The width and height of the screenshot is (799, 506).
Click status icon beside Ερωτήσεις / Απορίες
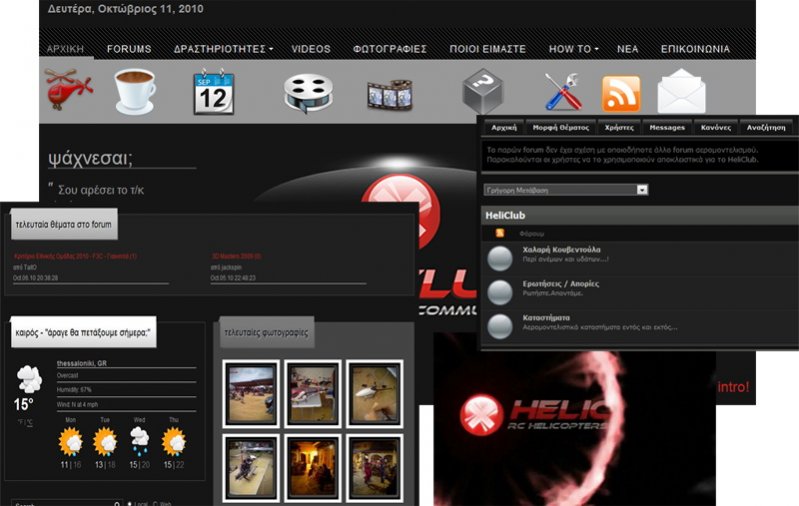coord(500,292)
